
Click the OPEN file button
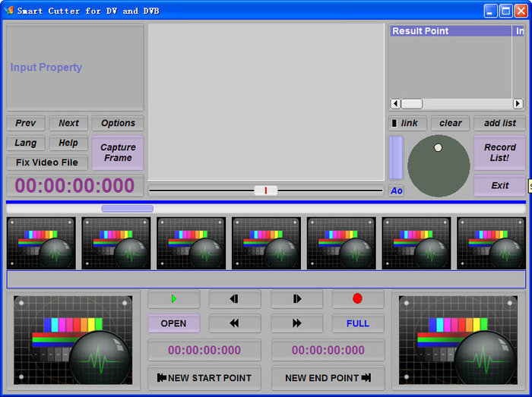[x=174, y=323]
